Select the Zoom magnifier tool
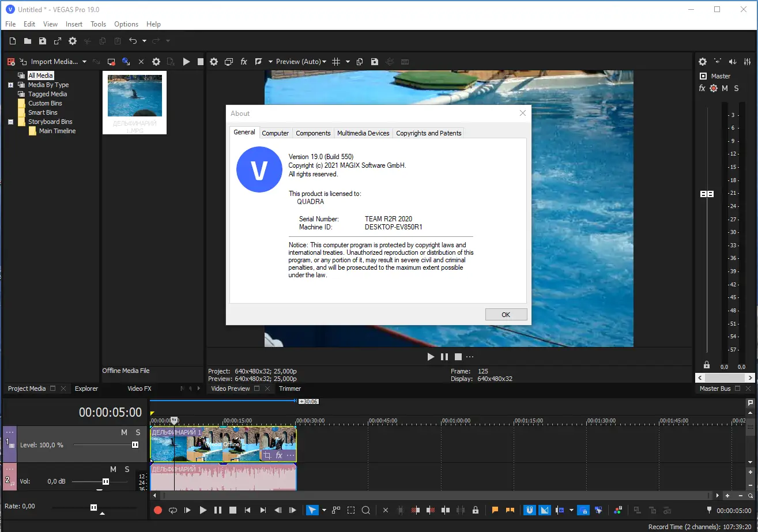This screenshot has width=758, height=532. (365, 510)
